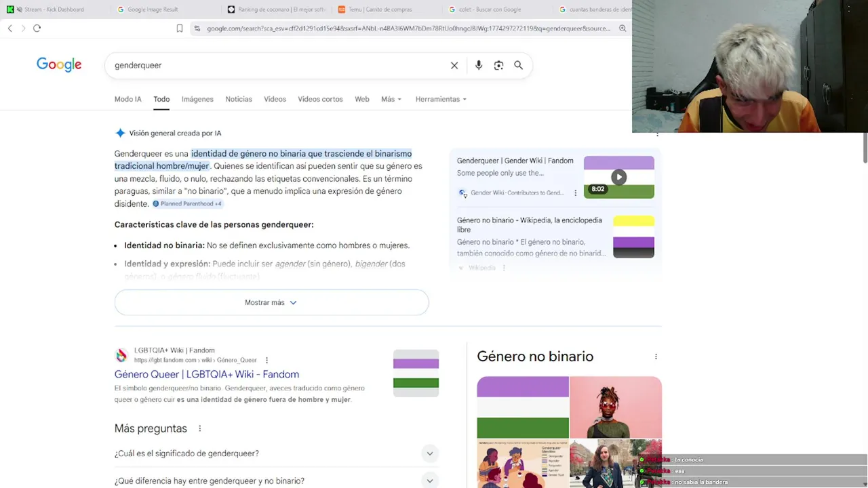Open the genderqueer flag thumbnail beside the Fandom result

click(x=416, y=373)
